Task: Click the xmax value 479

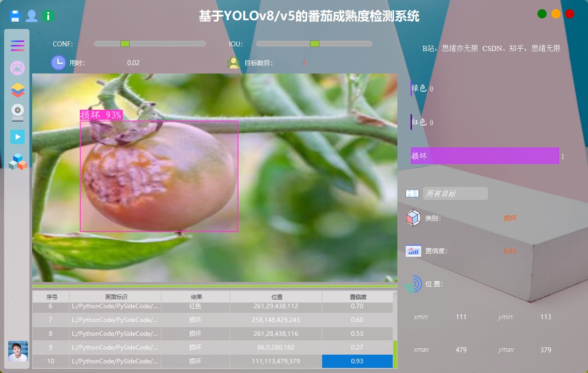Action: point(461,350)
